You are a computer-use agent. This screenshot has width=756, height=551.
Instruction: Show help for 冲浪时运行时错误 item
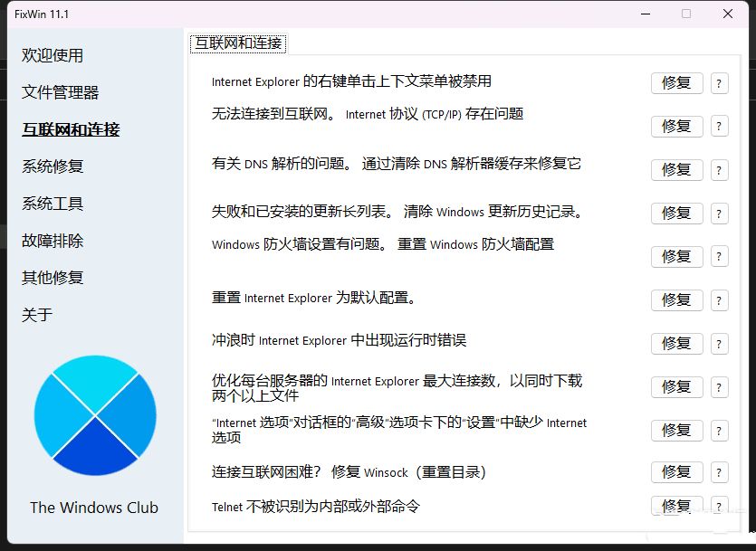click(x=719, y=344)
